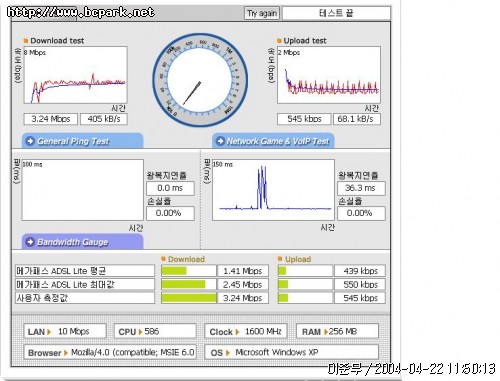
Task: Click the 545 kbps value in user row
Action: [x=360, y=298]
